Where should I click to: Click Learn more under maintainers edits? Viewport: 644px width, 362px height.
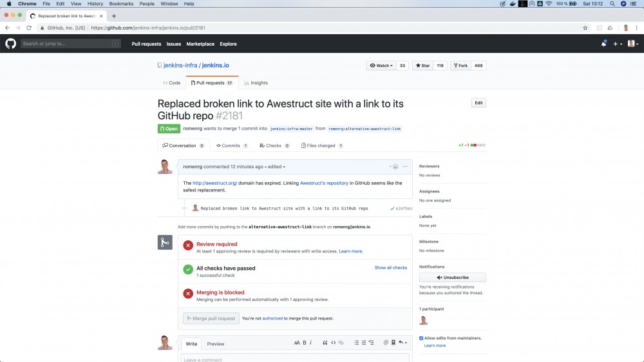(435, 345)
